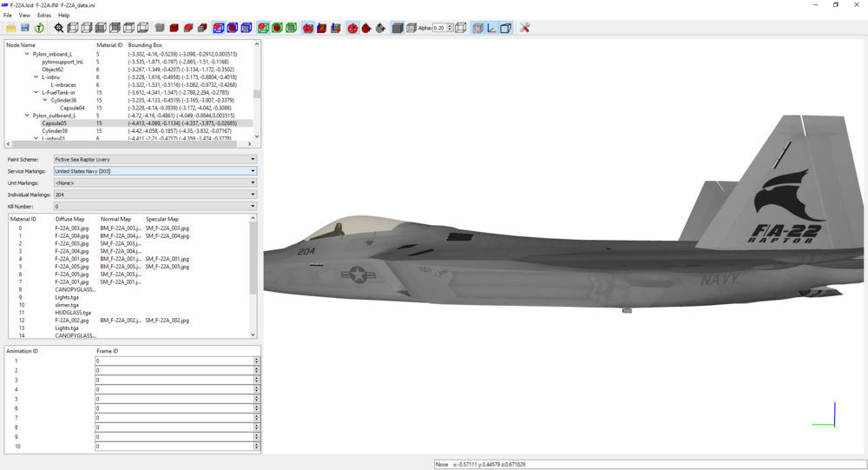868x470 pixels.
Task: Click the gray cube with red prohibited sign
Action: pos(188,28)
